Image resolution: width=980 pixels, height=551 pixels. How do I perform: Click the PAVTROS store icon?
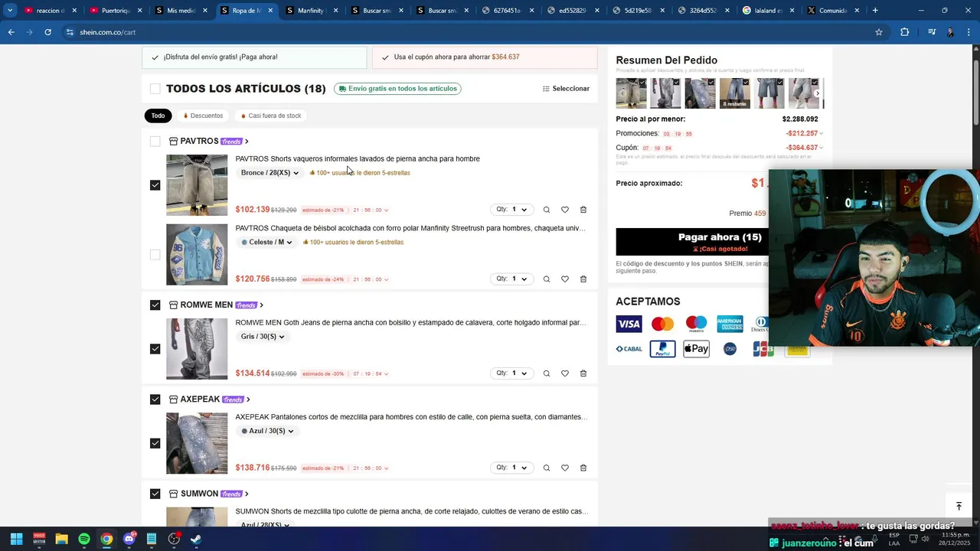(174, 142)
